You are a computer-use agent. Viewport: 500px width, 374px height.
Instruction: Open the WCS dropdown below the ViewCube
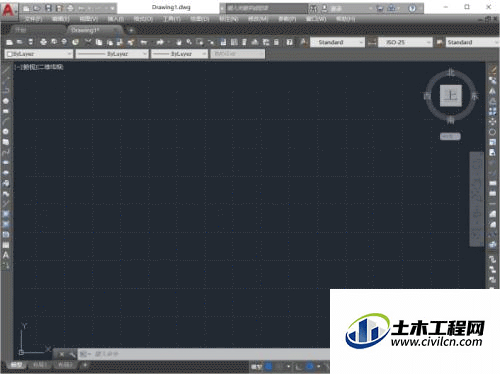(450, 136)
